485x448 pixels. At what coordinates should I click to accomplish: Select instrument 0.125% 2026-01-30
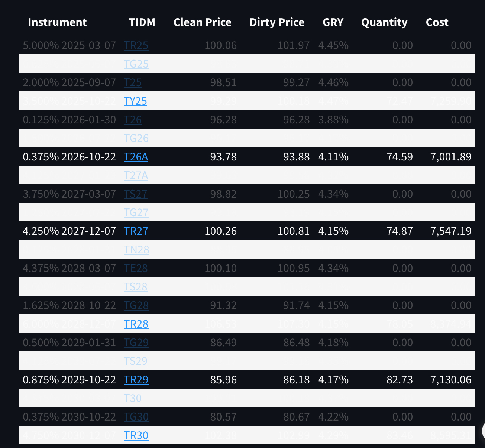click(69, 120)
